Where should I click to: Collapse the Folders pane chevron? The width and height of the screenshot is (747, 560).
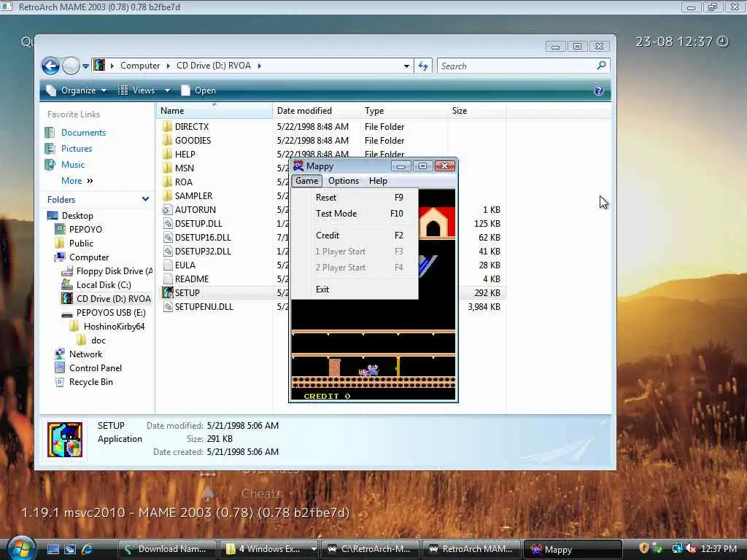[x=145, y=199]
